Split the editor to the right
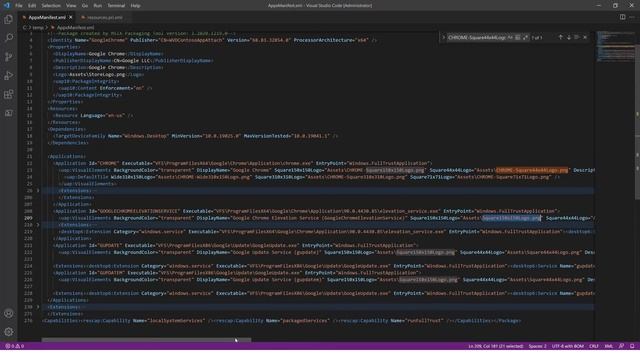 pyautogui.click(x=622, y=17)
